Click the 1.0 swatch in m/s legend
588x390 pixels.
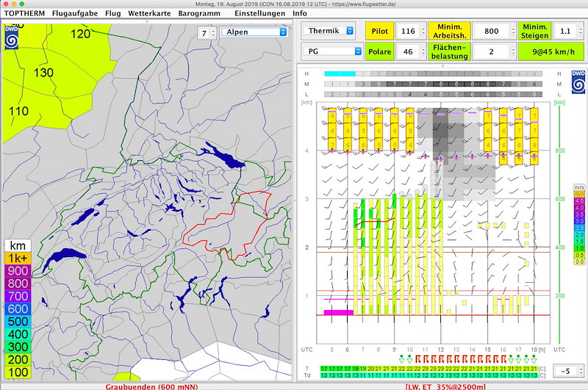579,248
